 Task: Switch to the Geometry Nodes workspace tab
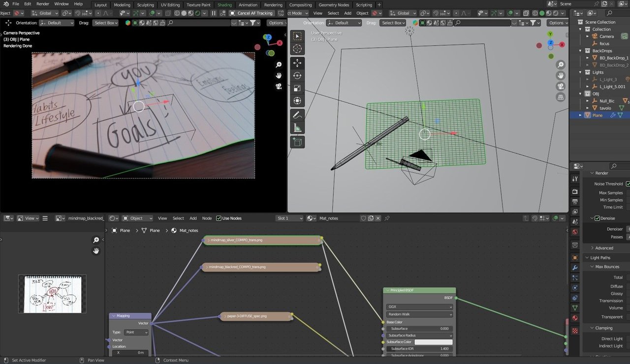pyautogui.click(x=334, y=4)
